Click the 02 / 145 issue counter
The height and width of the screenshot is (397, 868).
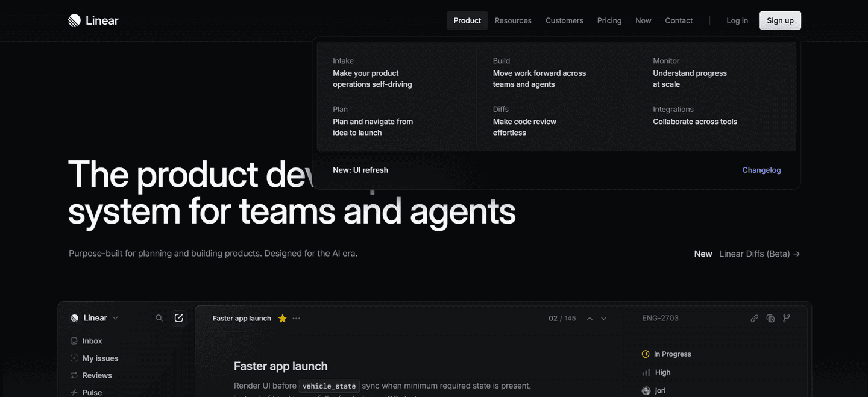coord(562,319)
